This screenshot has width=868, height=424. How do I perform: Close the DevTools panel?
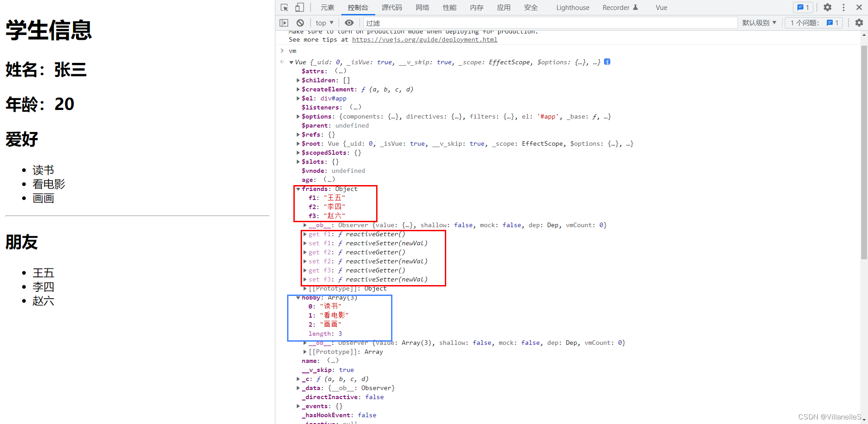coord(859,7)
